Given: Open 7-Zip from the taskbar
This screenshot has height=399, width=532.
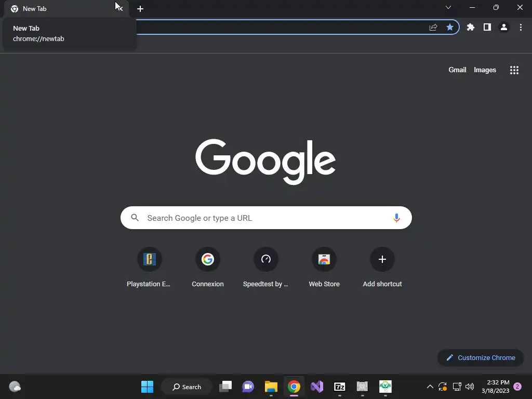Looking at the screenshot, I should 340,387.
